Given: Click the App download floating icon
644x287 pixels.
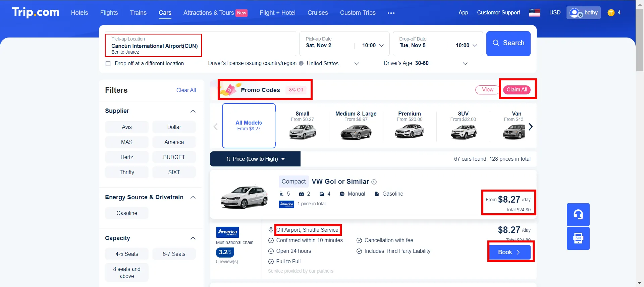Looking at the screenshot, I should pyautogui.click(x=578, y=238).
